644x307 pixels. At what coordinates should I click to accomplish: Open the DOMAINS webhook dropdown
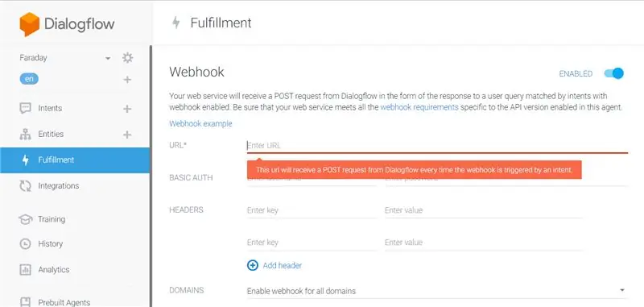437,291
